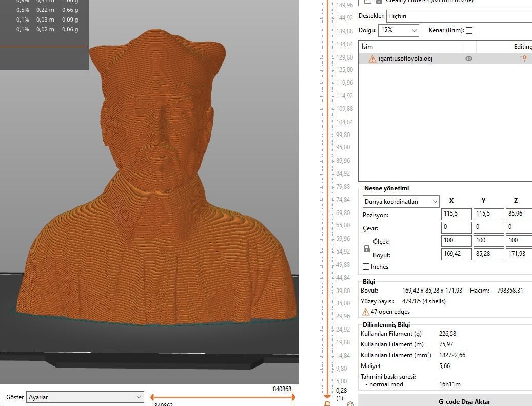Click the Ölçek X field

point(457,240)
